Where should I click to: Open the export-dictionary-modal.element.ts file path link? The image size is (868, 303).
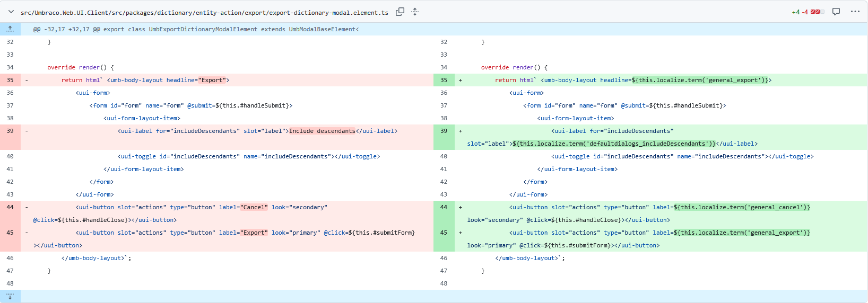[204, 12]
